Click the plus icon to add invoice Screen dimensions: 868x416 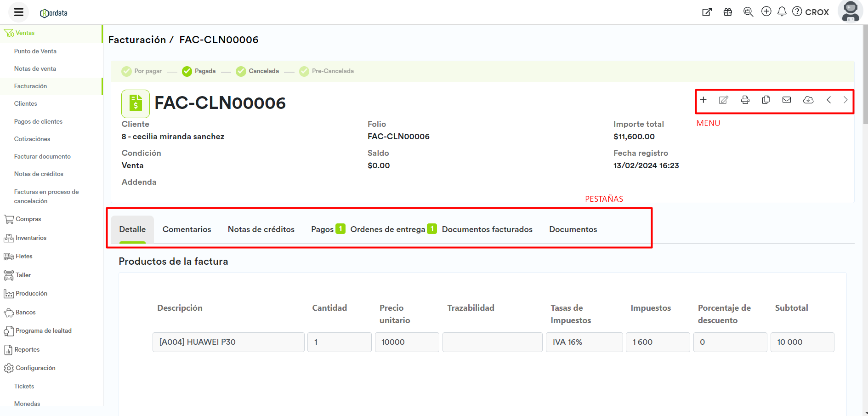pos(703,100)
